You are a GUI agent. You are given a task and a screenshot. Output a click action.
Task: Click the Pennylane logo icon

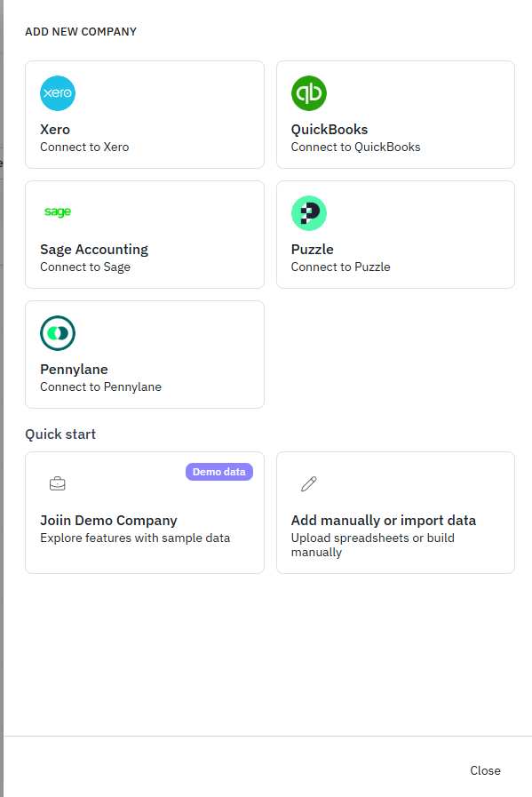click(58, 333)
